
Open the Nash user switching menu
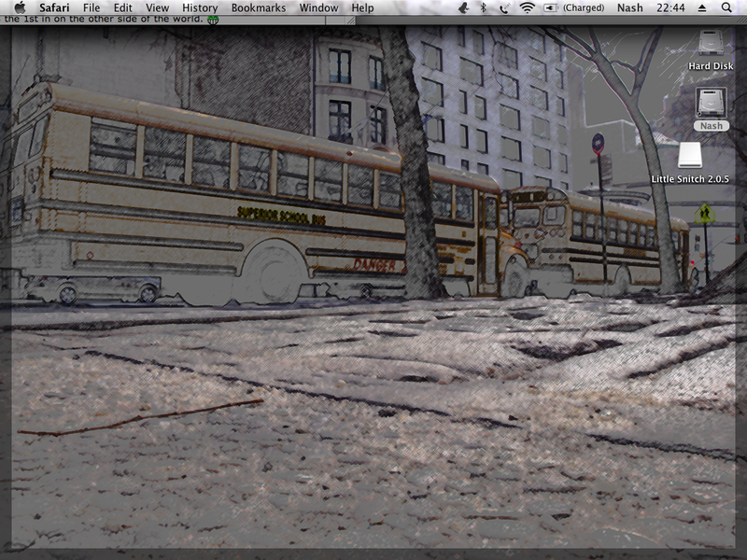point(629,7)
